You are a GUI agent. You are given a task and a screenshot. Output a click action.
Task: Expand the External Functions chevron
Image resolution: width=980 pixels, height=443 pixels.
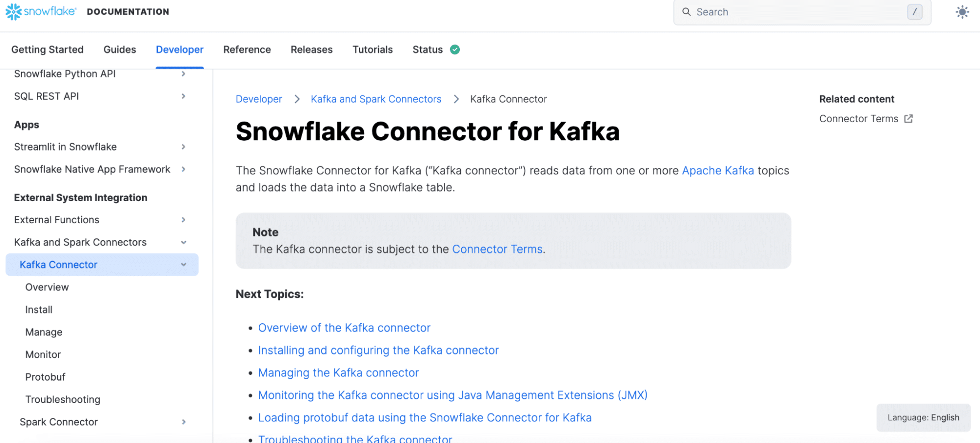pyautogui.click(x=183, y=220)
